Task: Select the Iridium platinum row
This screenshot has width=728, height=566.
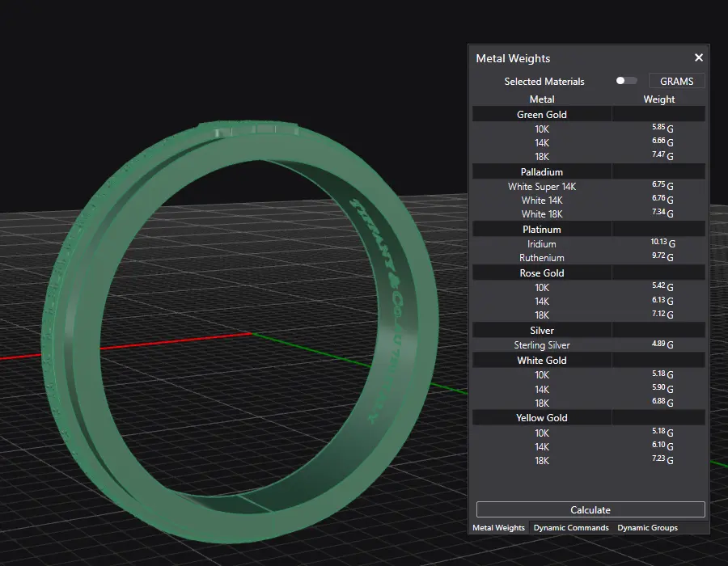Action: click(x=541, y=244)
